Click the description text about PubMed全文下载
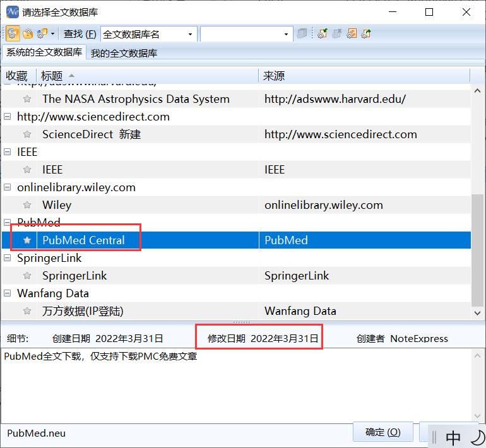This screenshot has height=448, width=486. tap(100, 357)
